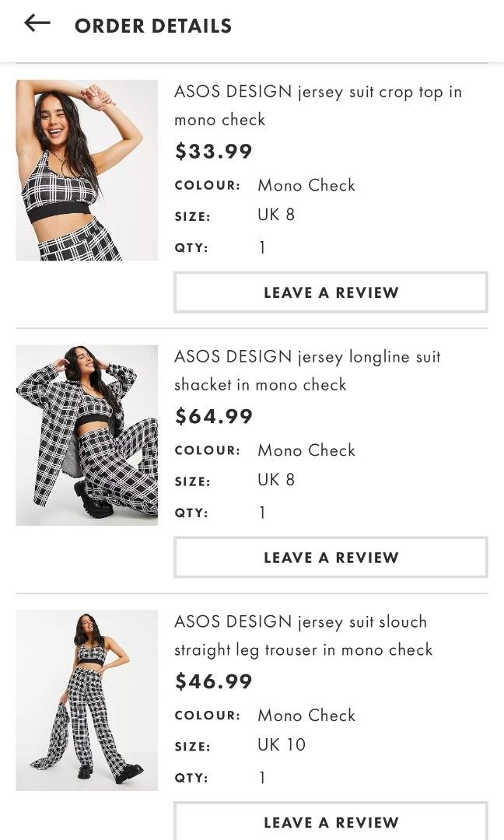This screenshot has height=840, width=504.
Task: Tap the ORDER DETAILS page heading
Action: (153, 25)
